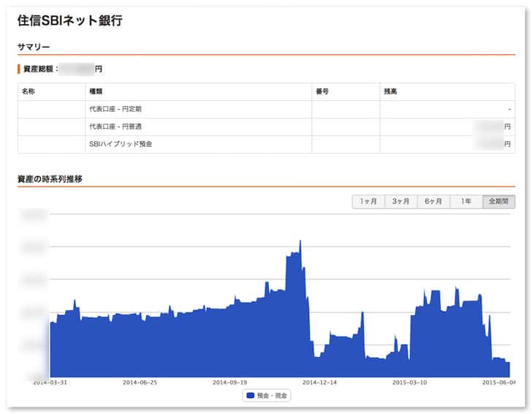Select the 3ヶ月 period button
The width and height of the screenshot is (532, 414).
pyautogui.click(x=400, y=201)
